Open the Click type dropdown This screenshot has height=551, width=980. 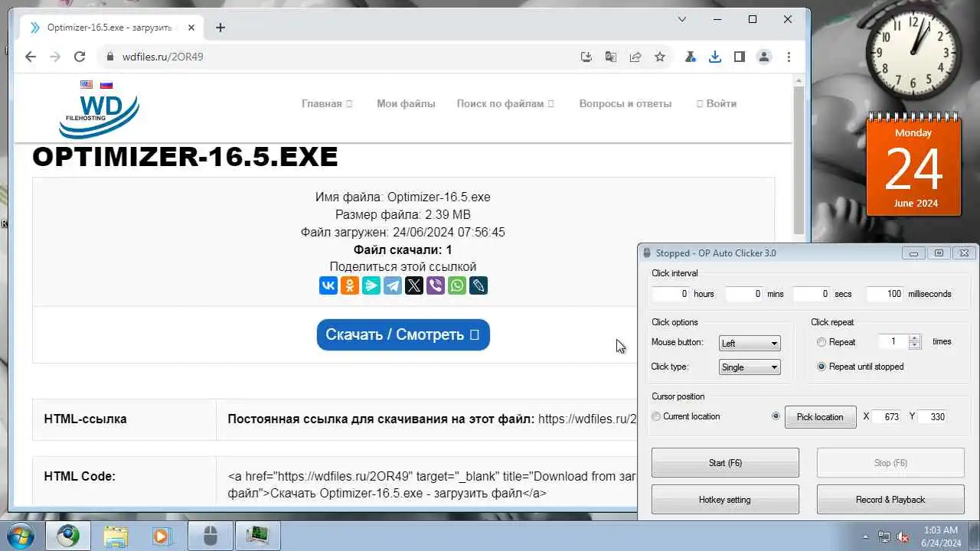pyautogui.click(x=750, y=367)
